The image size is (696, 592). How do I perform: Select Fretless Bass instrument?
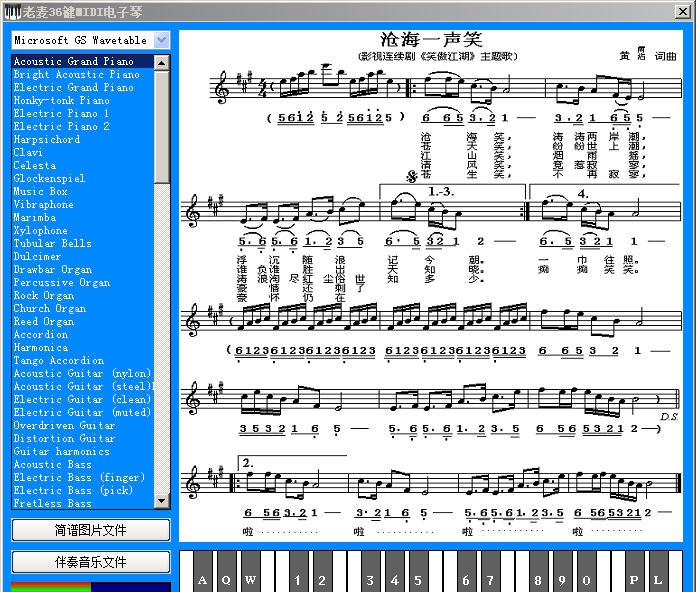tap(83, 503)
